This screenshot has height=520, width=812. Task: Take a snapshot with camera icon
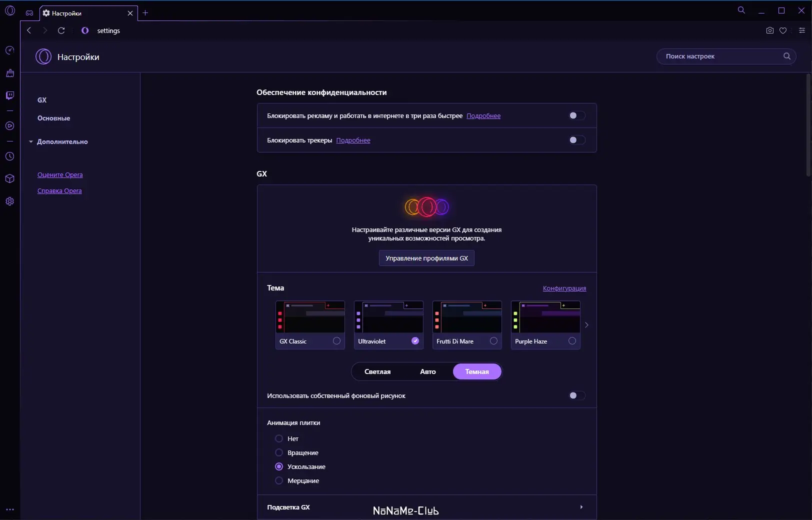[x=770, y=30]
